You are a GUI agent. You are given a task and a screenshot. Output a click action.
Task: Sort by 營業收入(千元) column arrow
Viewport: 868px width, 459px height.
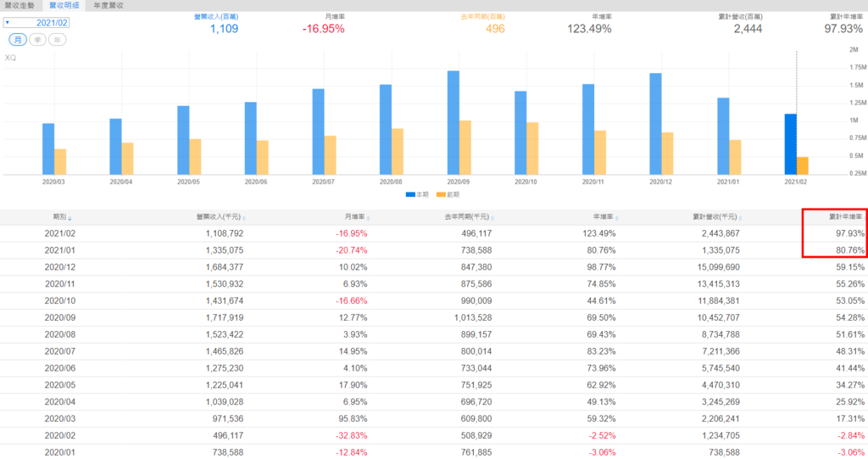tap(244, 218)
